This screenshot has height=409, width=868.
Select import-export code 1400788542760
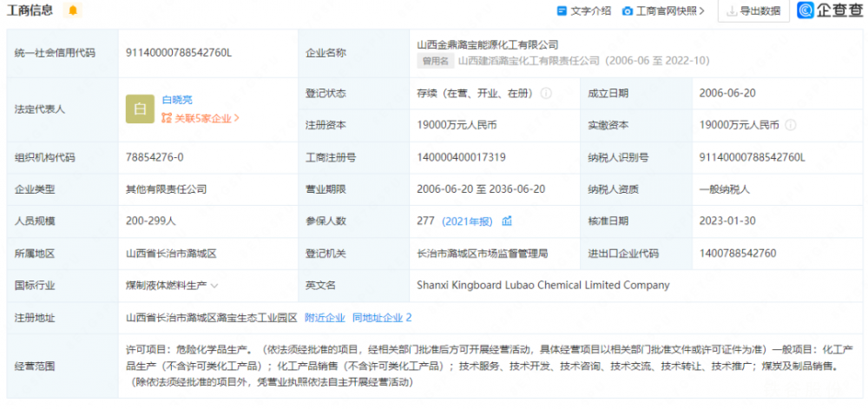click(738, 254)
